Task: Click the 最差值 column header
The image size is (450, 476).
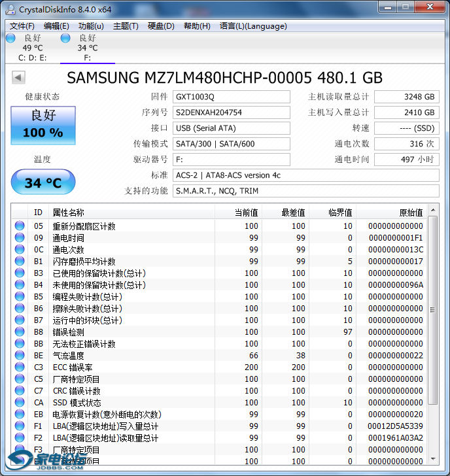Action: [285, 212]
